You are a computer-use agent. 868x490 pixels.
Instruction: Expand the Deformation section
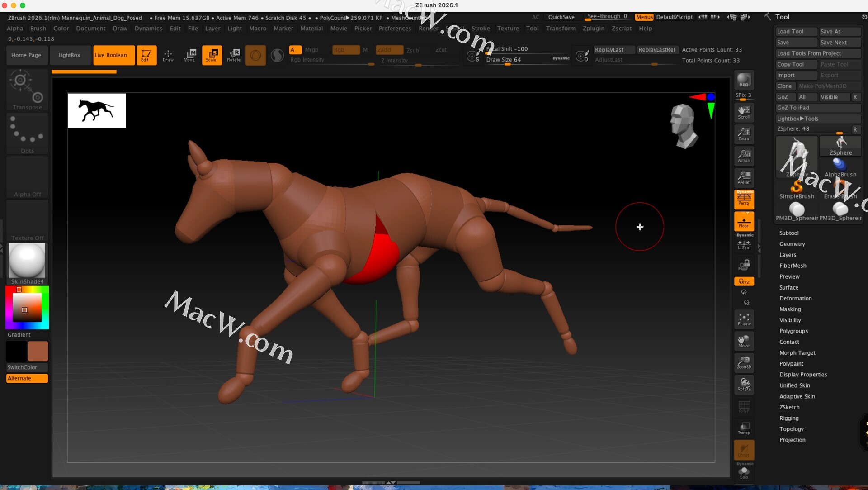coord(795,298)
